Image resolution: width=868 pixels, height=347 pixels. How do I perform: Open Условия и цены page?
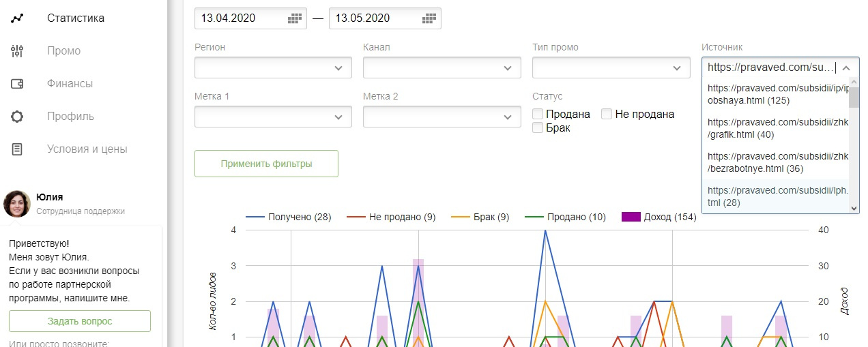(87, 149)
